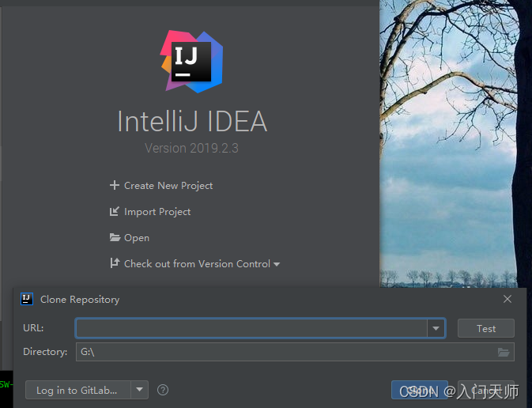Viewport: 532px width, 408px height.
Task: Browse for a directory with the folder icon
Action: pyautogui.click(x=504, y=352)
